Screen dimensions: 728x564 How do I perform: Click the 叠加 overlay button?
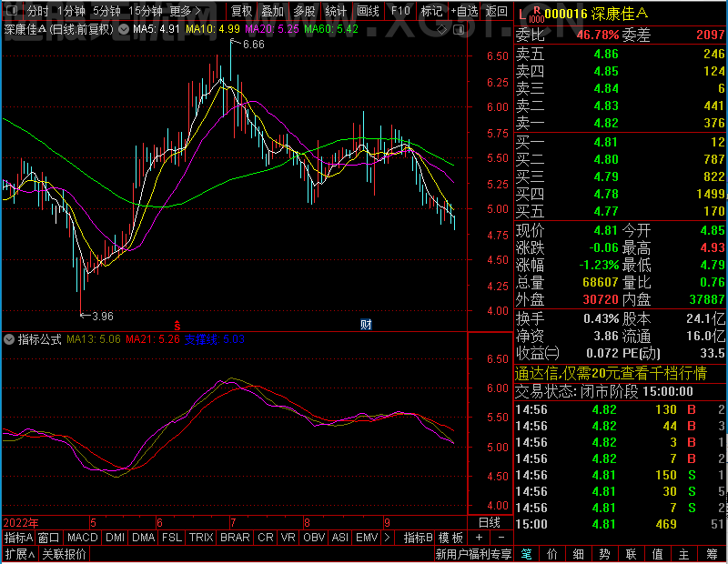(x=272, y=11)
